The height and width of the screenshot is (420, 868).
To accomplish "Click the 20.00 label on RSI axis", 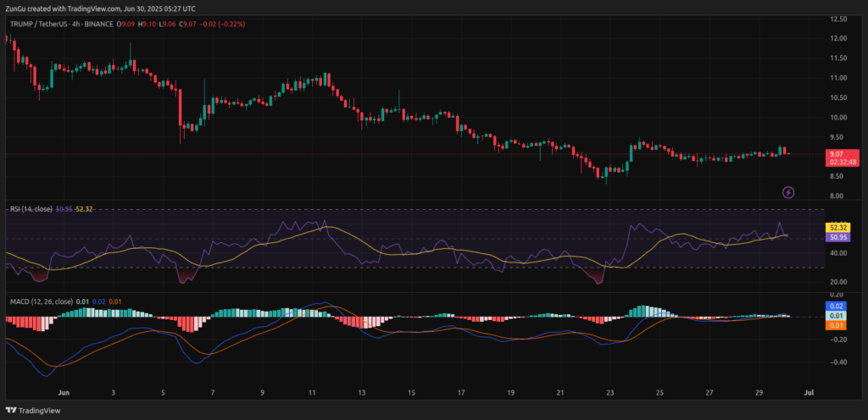I will point(838,282).
